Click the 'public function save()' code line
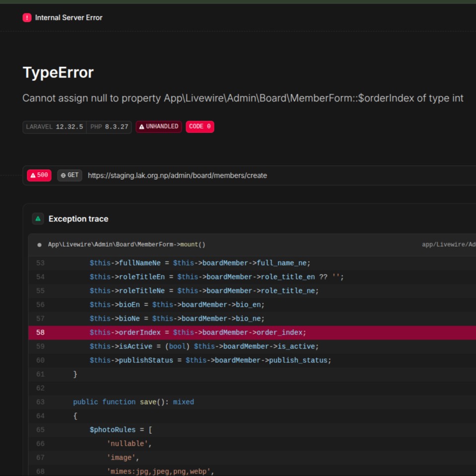The height and width of the screenshot is (476, 476). point(133,402)
